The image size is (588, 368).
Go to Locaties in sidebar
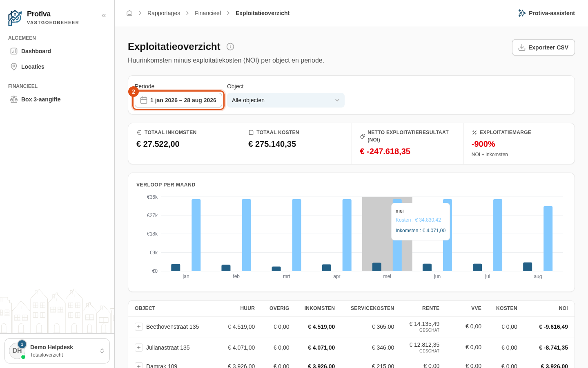tap(57, 67)
